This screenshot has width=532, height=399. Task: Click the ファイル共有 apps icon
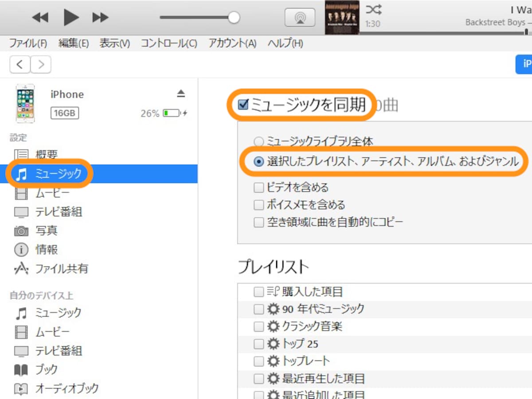tap(21, 269)
